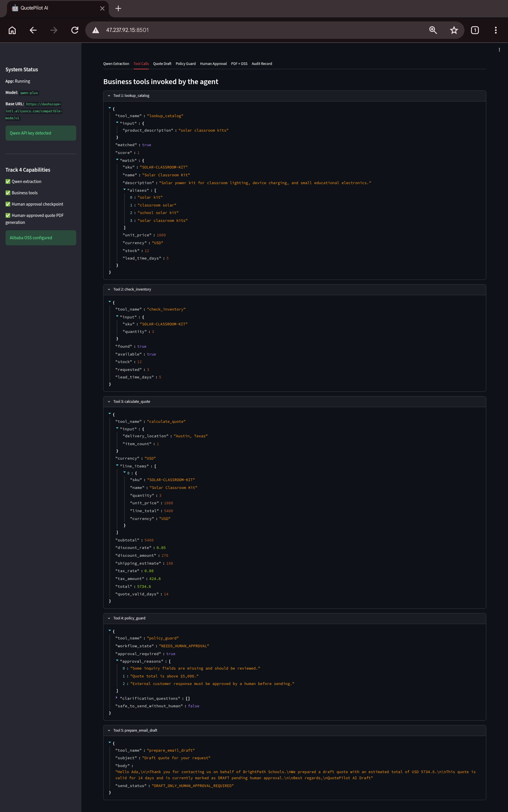
Task: Collapse the Tool 4: policy_guard expander
Action: [295, 618]
